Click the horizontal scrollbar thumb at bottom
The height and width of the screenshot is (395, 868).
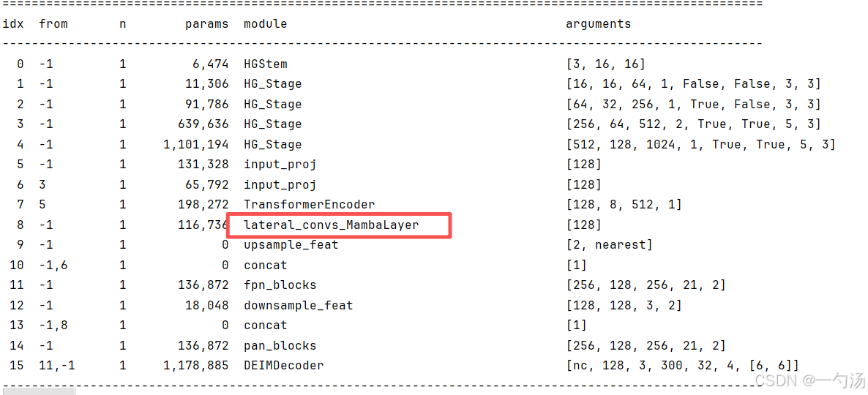click(38, 391)
